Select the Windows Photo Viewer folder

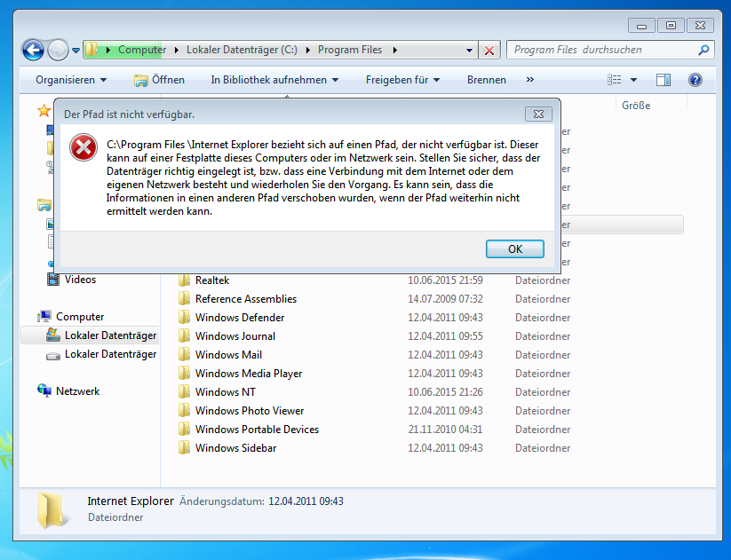coord(250,411)
